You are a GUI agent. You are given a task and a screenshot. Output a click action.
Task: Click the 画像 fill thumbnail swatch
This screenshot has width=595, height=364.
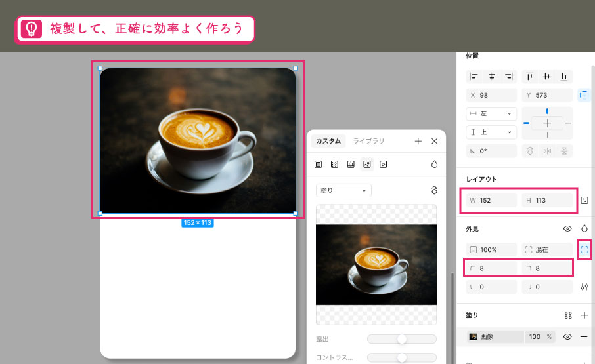tap(474, 336)
